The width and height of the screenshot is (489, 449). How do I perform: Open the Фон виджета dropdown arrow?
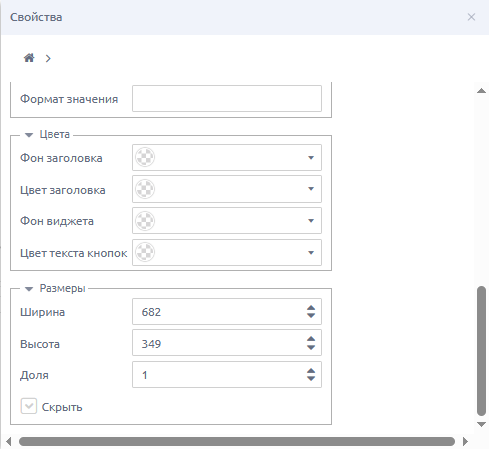[x=311, y=221]
